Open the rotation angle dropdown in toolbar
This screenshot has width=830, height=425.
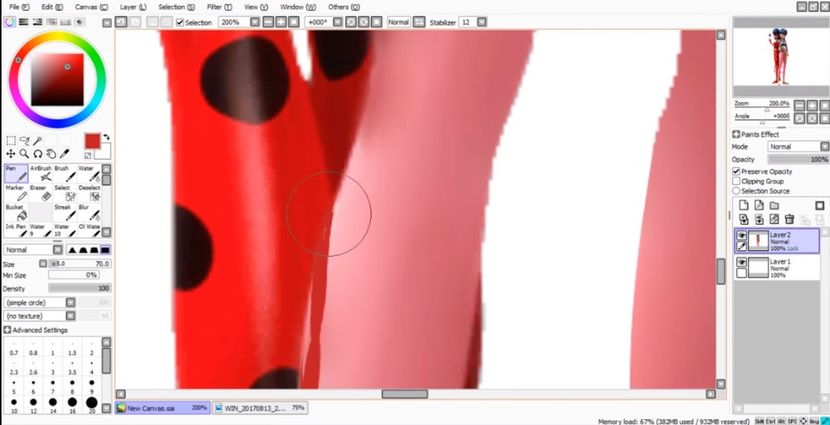[x=337, y=22]
